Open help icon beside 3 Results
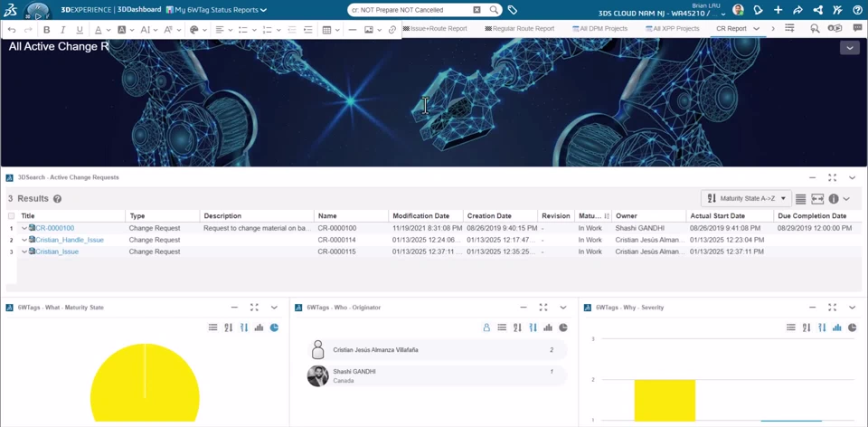Screen dimensions: 868x427 pyautogui.click(x=57, y=199)
